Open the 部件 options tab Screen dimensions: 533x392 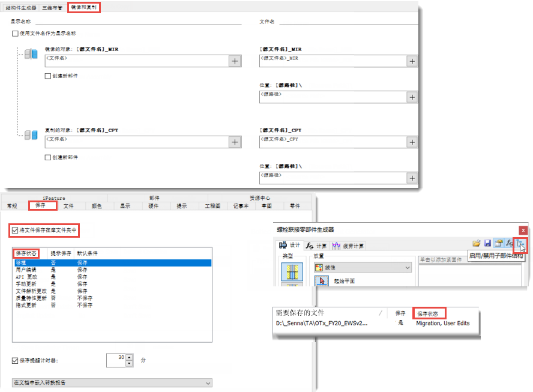tap(154, 198)
